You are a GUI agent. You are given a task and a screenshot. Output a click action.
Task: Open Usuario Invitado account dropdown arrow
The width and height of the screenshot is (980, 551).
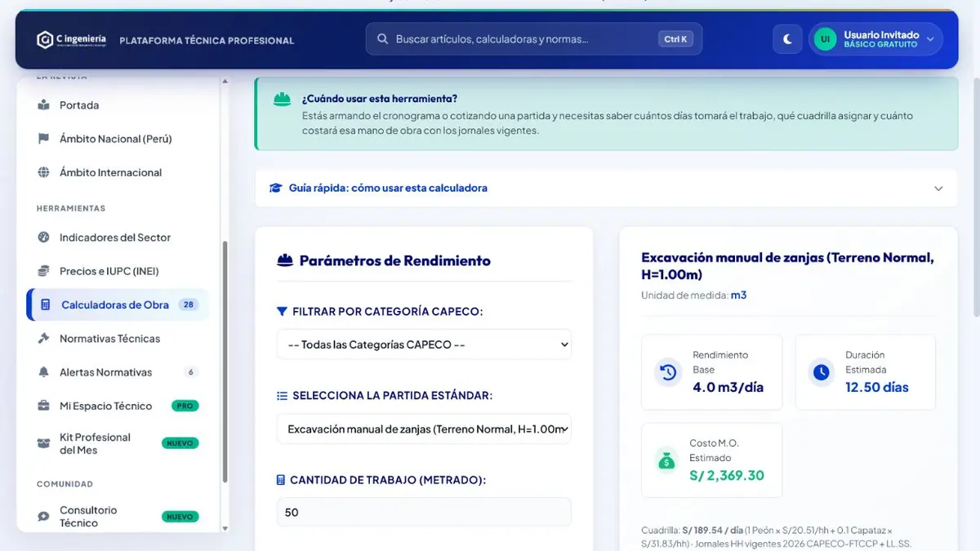(930, 39)
